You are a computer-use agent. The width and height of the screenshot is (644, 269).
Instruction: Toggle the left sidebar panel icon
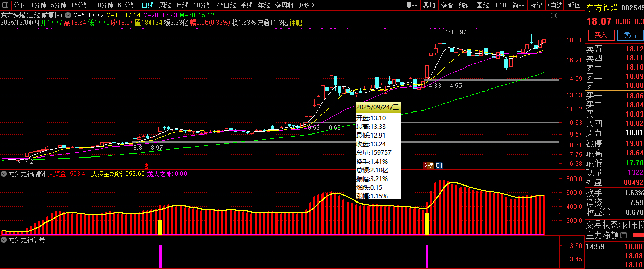click(x=6, y=5)
